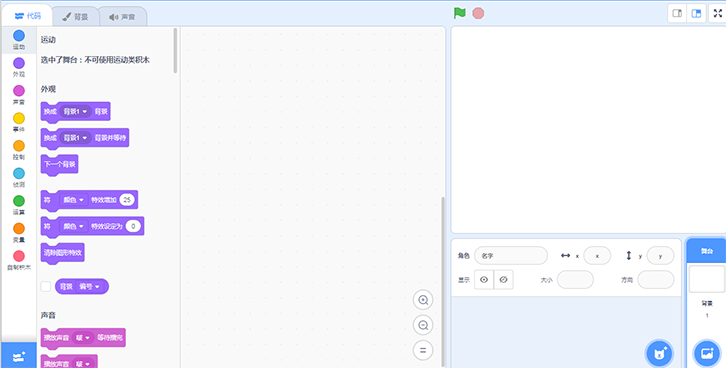Click the sprite y position field
Image resolution: width=726 pixels, height=368 pixels.
pyautogui.click(x=660, y=256)
